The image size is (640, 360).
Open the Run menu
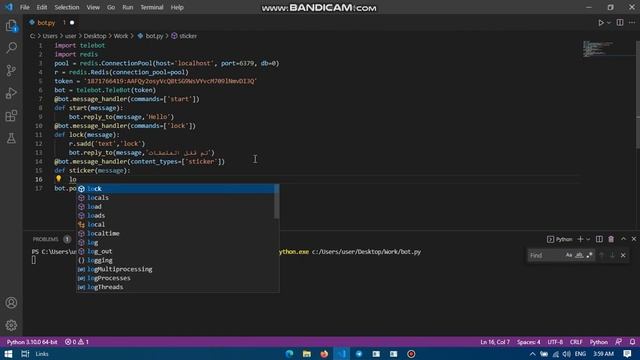tap(128, 7)
